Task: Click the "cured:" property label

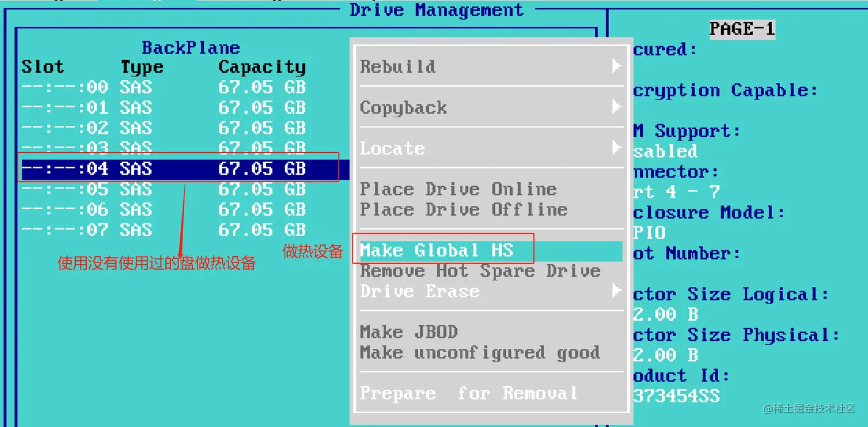Action: pos(665,49)
